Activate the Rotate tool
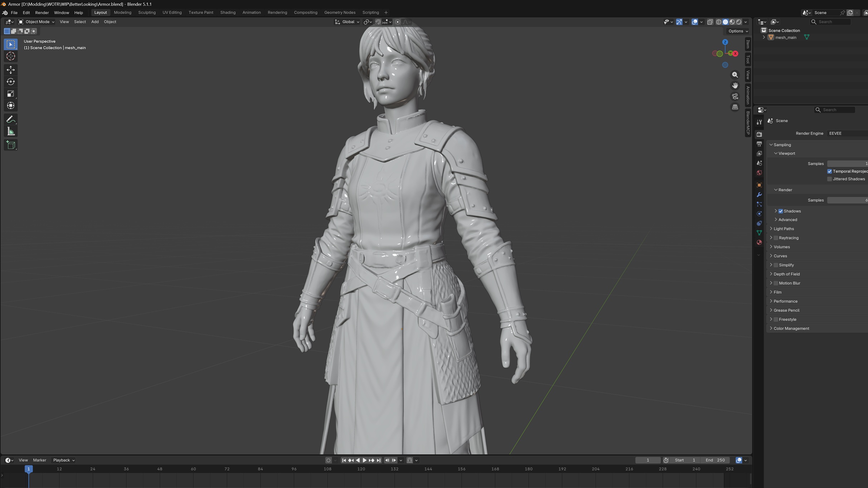This screenshot has height=488, width=868. click(x=11, y=82)
